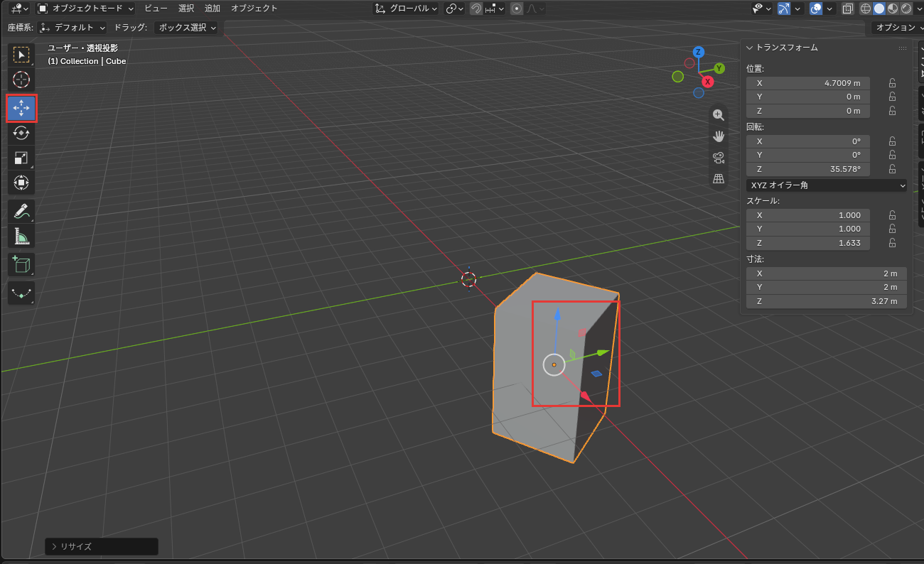Activate the 3D Cursor tool
Screen dimensions: 924x564
point(21,80)
